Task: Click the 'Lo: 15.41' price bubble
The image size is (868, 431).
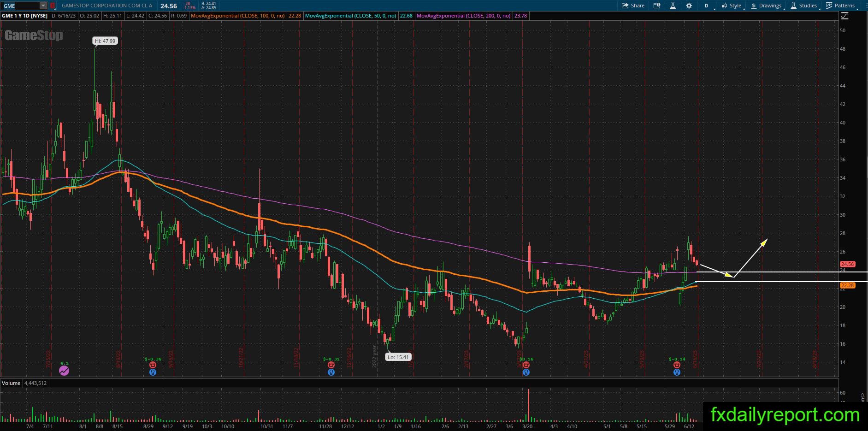Action: 398,357
